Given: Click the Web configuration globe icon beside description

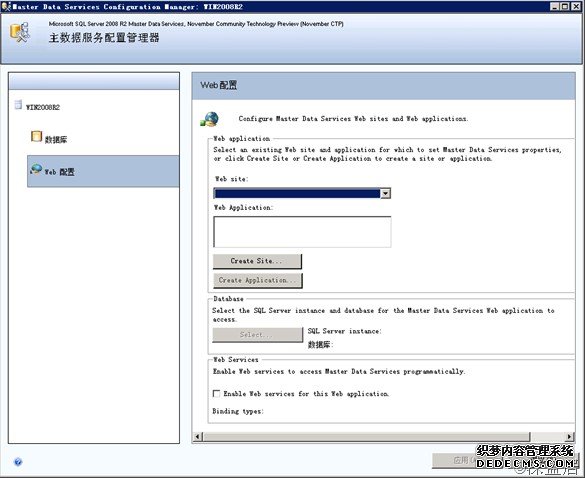Looking at the screenshot, I should tap(209, 119).
